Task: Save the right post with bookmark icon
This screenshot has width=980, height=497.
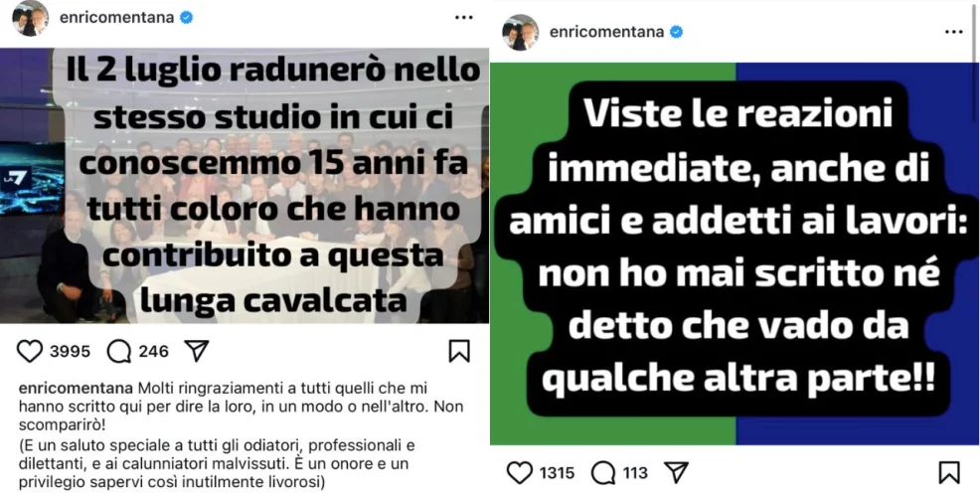Action: (949, 472)
